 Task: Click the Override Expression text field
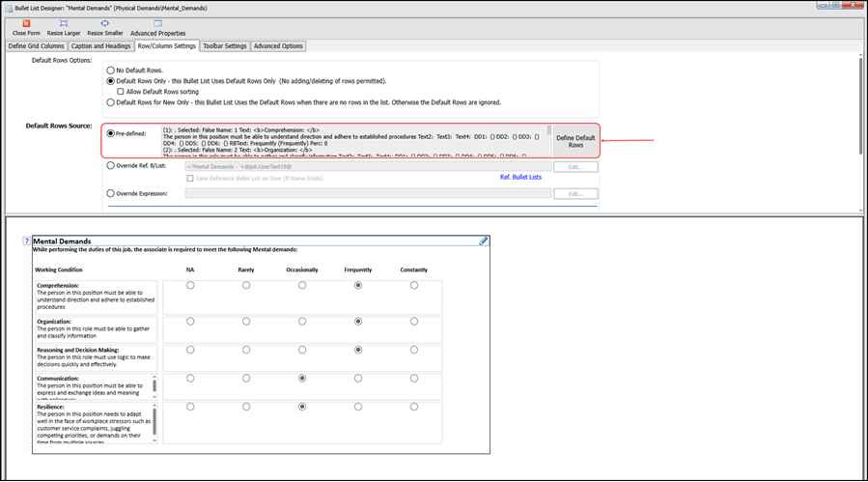[368, 193]
